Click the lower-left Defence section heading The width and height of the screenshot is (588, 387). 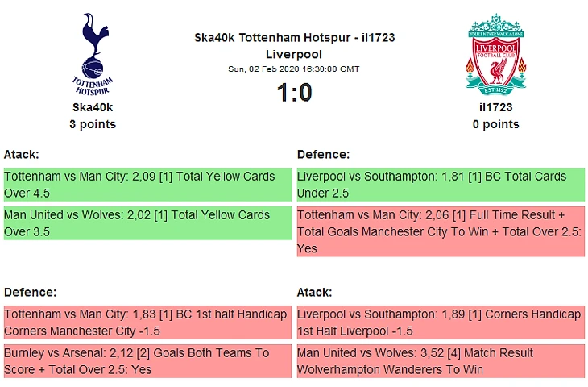pyautogui.click(x=30, y=292)
